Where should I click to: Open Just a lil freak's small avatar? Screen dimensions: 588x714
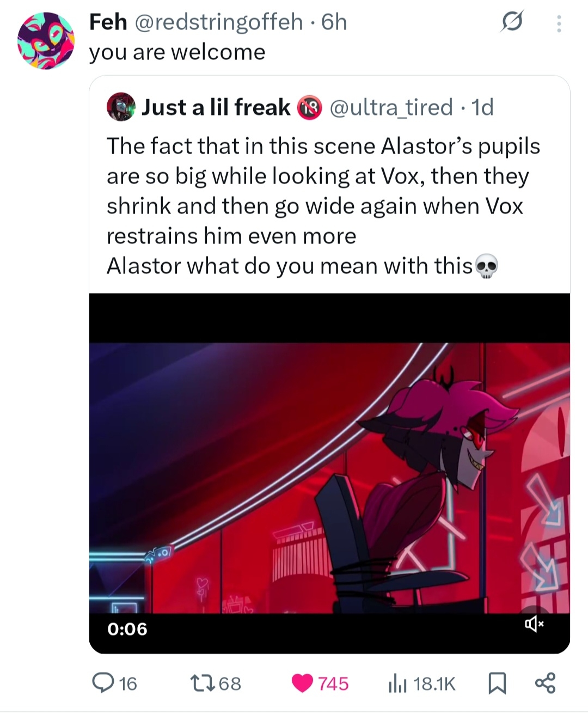pyautogui.click(x=120, y=107)
